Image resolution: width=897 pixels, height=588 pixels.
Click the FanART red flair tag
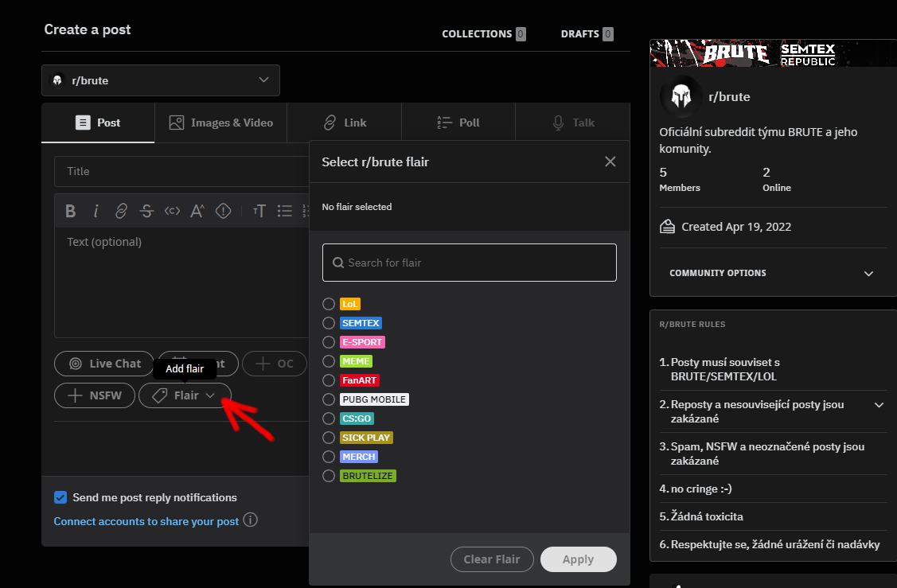pyautogui.click(x=359, y=380)
